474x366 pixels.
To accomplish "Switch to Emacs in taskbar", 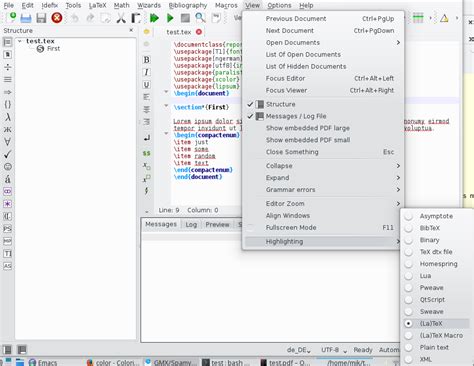I will click(43, 362).
